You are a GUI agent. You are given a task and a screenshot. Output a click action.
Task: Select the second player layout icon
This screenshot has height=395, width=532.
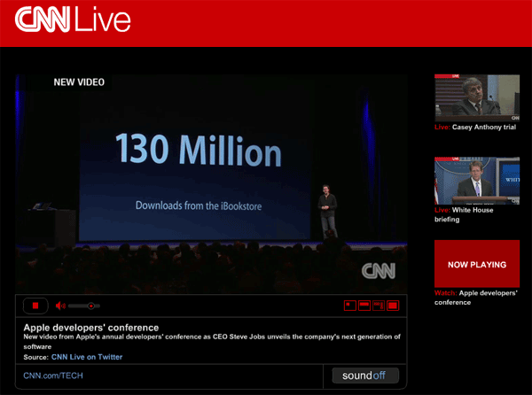point(364,306)
